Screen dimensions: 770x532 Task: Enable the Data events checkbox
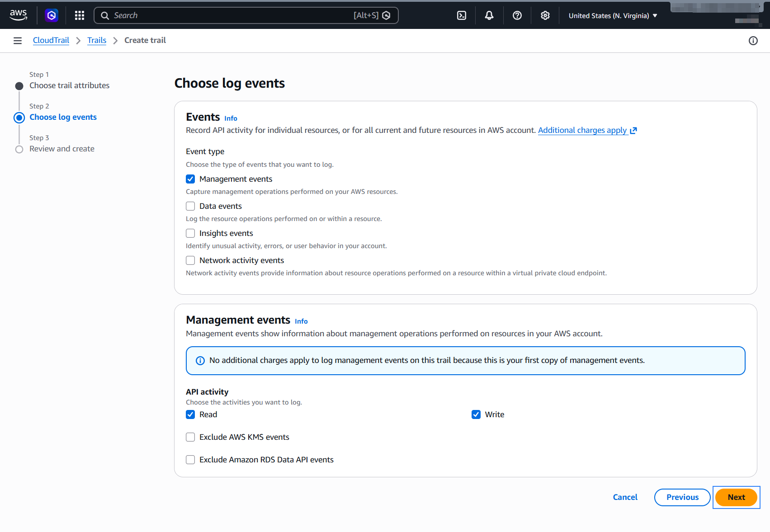tap(190, 206)
